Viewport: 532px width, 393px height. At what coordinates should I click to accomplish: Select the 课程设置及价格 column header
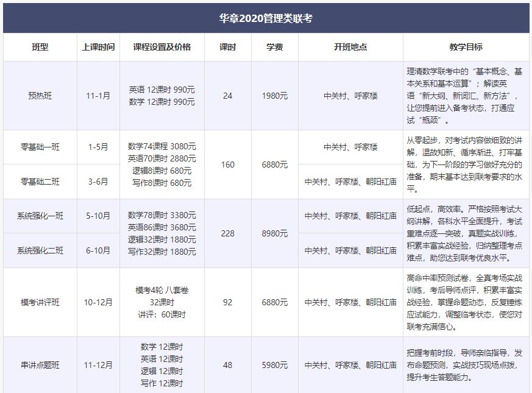(162, 47)
